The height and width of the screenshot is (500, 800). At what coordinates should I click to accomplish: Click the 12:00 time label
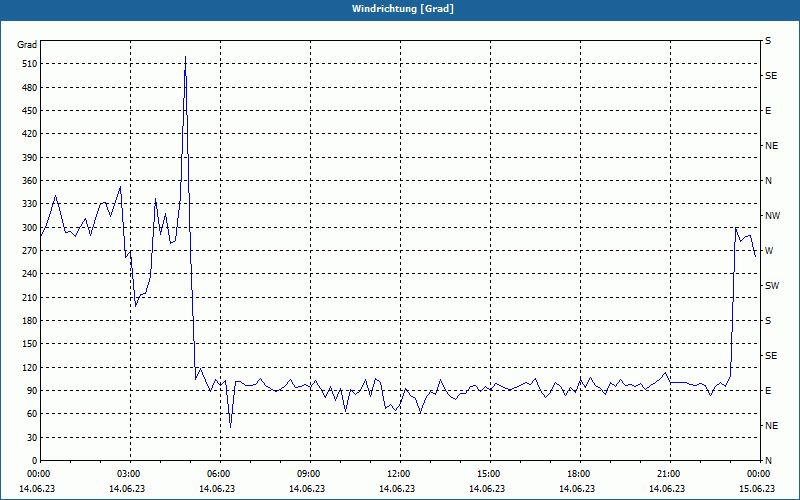(x=398, y=474)
